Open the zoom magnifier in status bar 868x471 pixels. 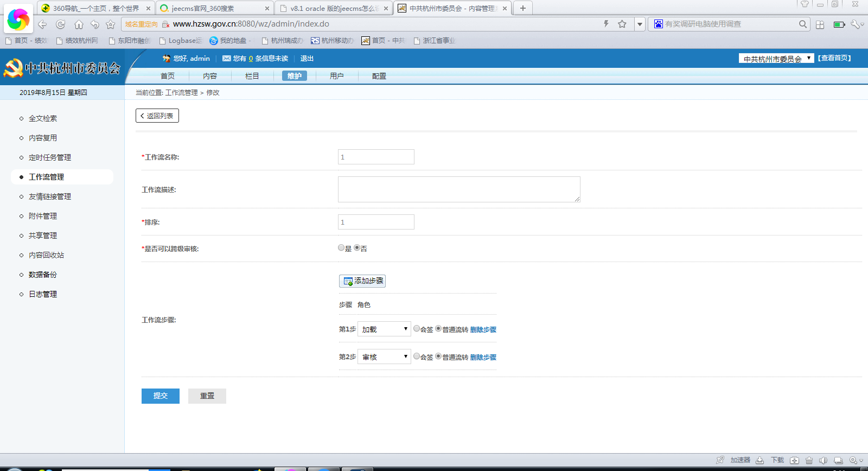coord(853,460)
